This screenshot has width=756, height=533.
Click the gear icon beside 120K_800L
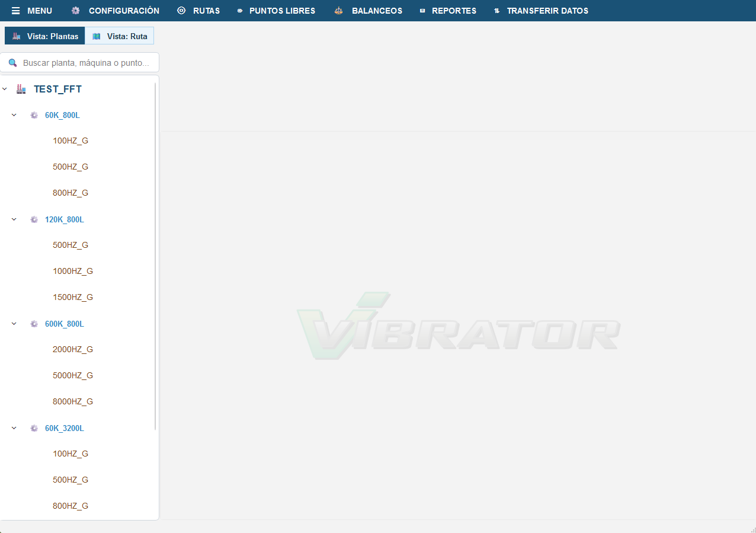[34, 219]
